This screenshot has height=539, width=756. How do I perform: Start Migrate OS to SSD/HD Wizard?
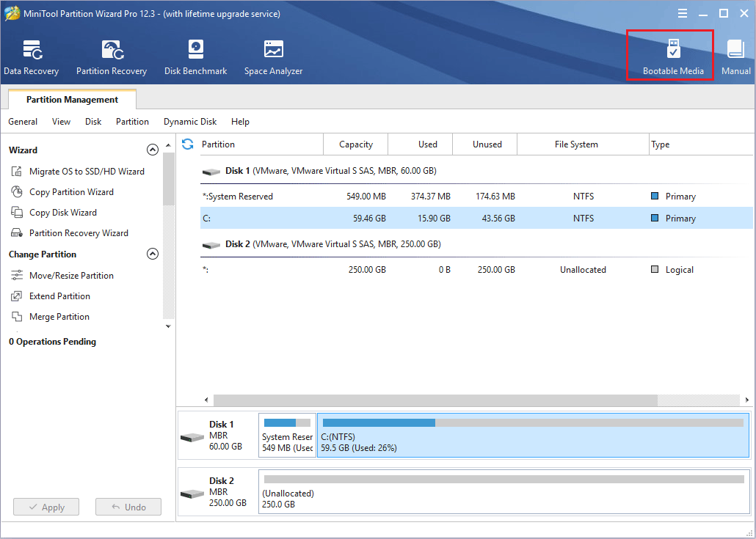tap(77, 172)
